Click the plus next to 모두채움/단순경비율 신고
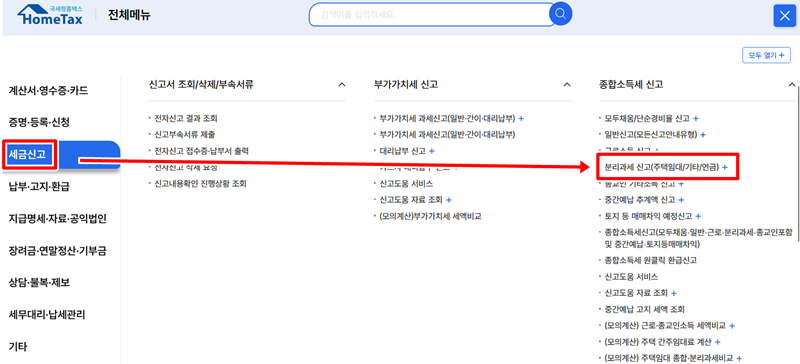This screenshot has width=800, height=364. [696, 118]
